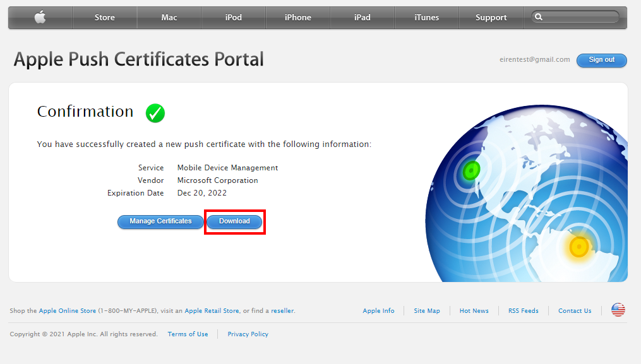Image resolution: width=641 pixels, height=364 pixels.
Task: Click into the top search field
Action: click(x=575, y=17)
